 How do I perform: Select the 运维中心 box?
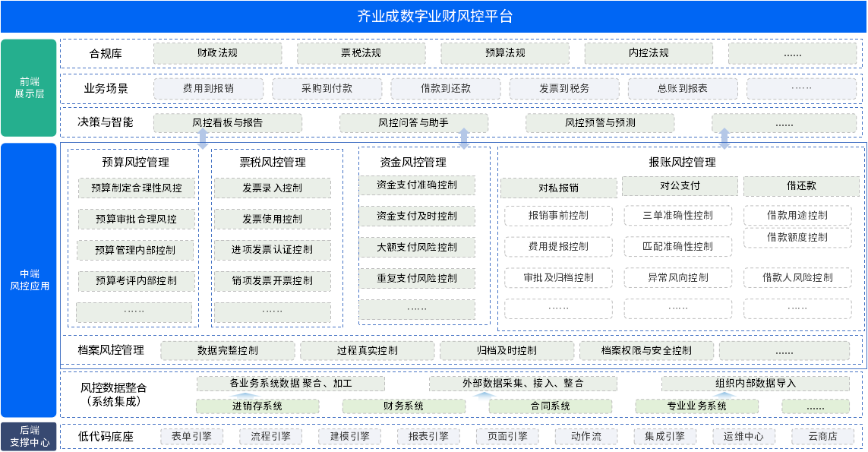click(743, 437)
